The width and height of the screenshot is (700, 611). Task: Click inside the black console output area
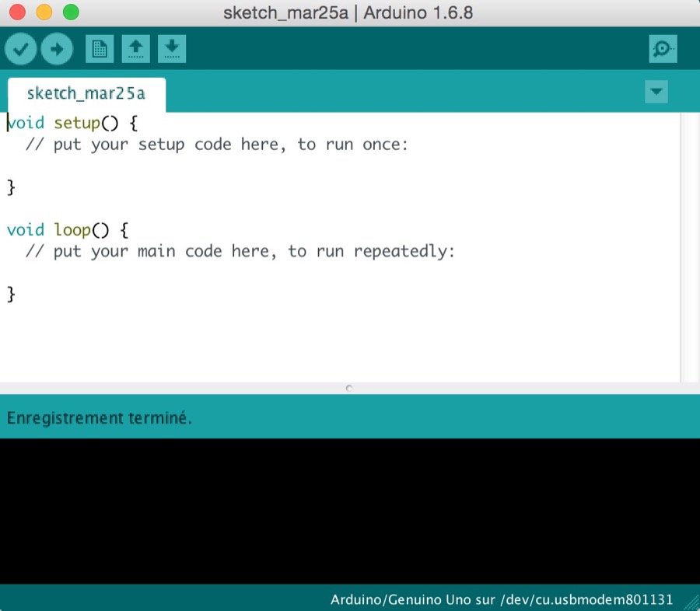point(350,511)
